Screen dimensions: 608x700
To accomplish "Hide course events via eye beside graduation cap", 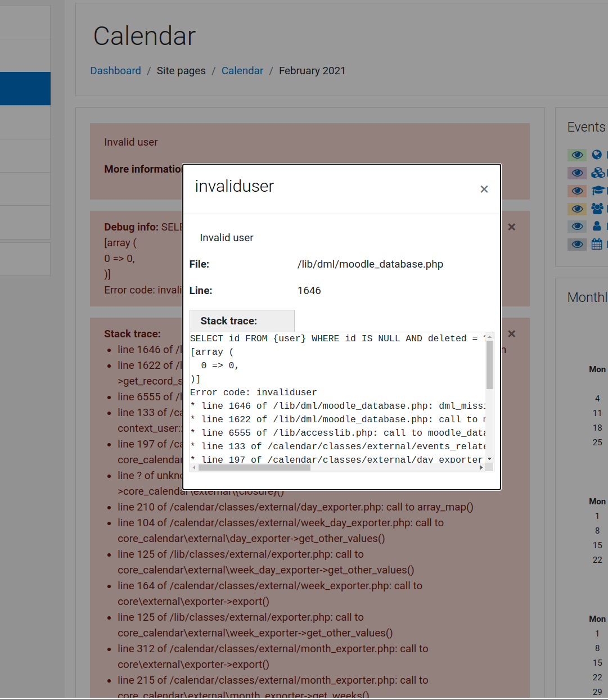I will tap(577, 191).
